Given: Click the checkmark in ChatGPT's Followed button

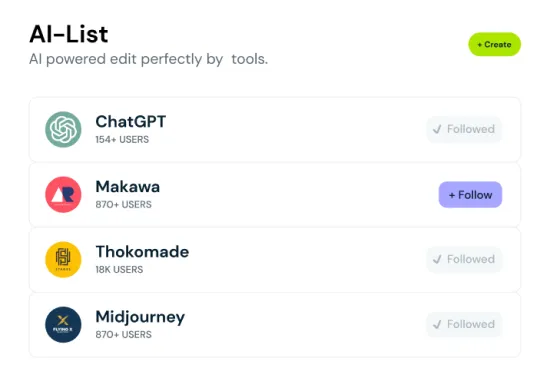Looking at the screenshot, I should [x=437, y=129].
